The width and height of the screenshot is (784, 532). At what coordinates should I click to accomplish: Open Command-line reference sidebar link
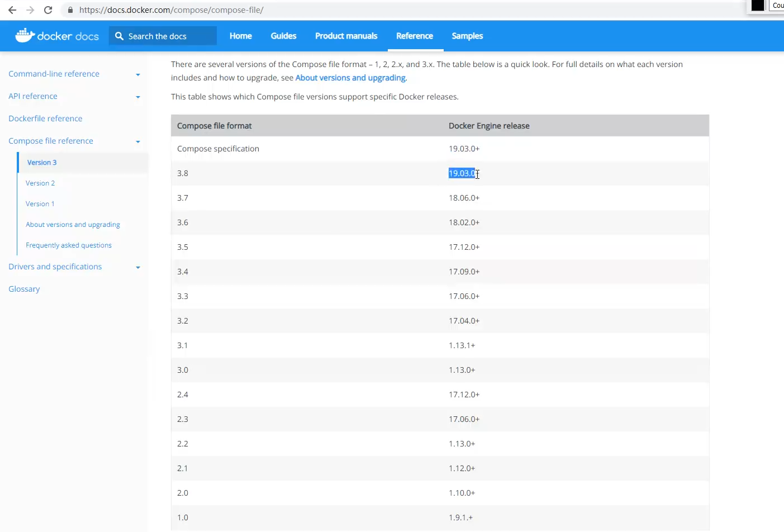[x=54, y=74]
